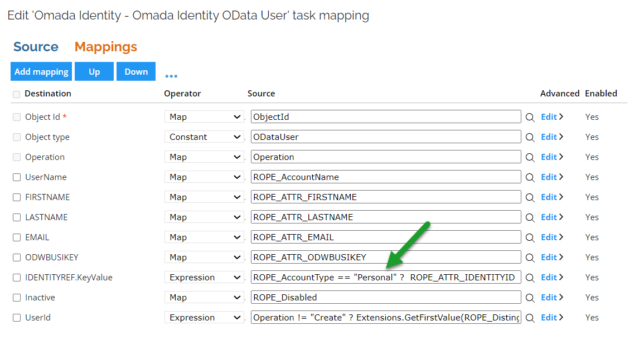Open the Expression dropdown for IDENTITYREF.KeyValue

coord(204,277)
